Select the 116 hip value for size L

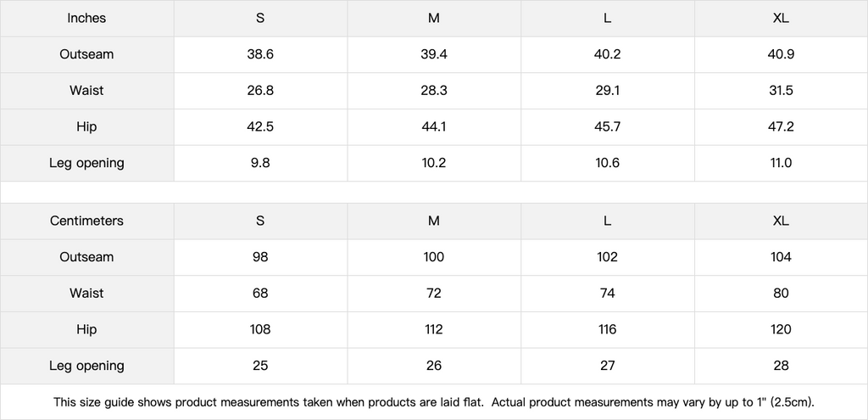point(608,329)
